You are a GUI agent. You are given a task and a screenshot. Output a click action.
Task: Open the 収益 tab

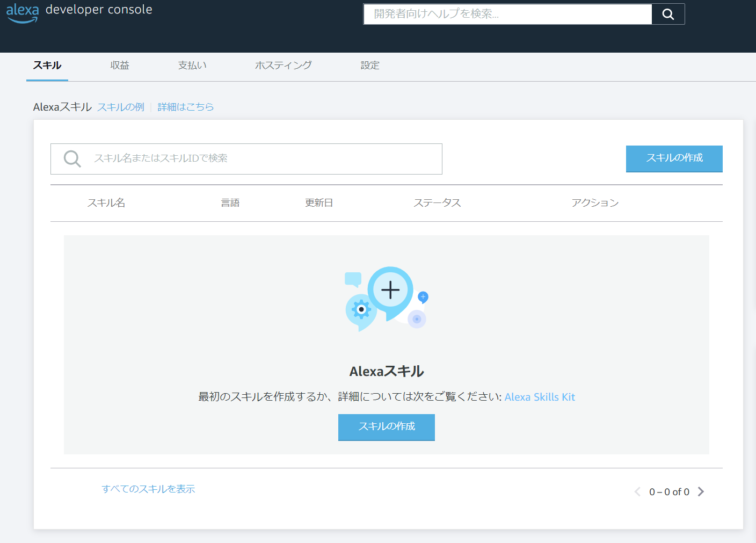[x=120, y=66]
